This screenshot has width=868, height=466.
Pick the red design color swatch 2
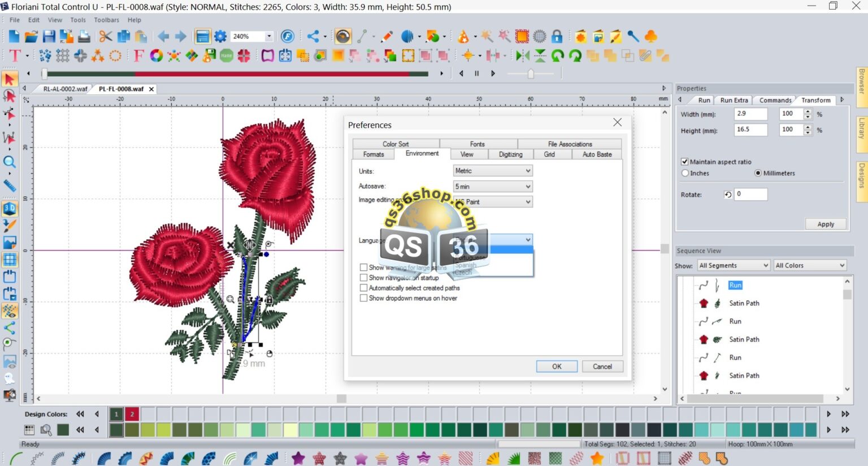coord(132,414)
